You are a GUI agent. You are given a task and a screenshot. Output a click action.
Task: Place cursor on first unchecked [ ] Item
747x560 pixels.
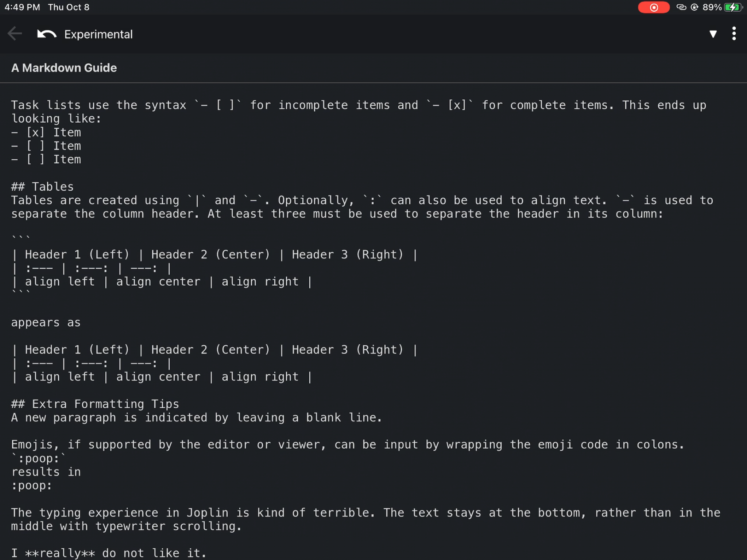46,146
